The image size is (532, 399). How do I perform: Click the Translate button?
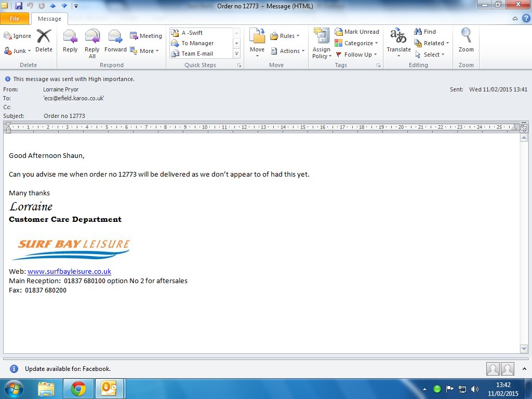(398, 43)
